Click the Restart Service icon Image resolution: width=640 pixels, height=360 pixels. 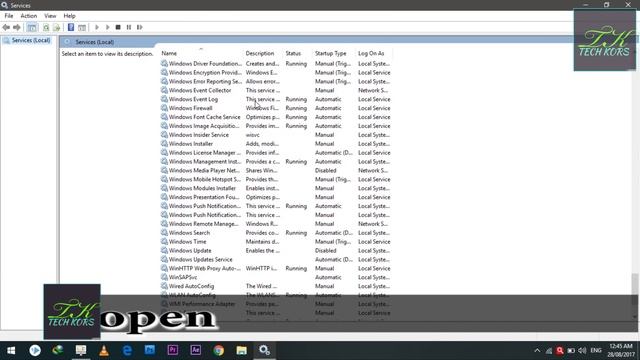[x=140, y=27]
